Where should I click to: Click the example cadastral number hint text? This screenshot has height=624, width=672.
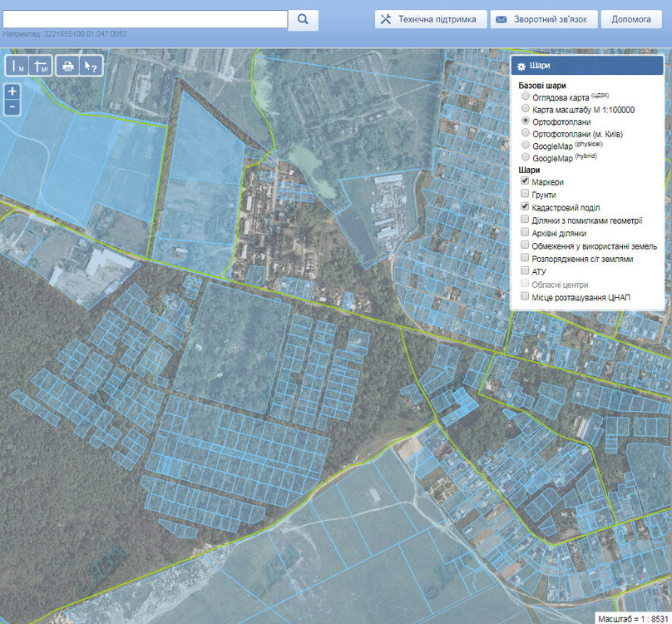tap(65, 34)
